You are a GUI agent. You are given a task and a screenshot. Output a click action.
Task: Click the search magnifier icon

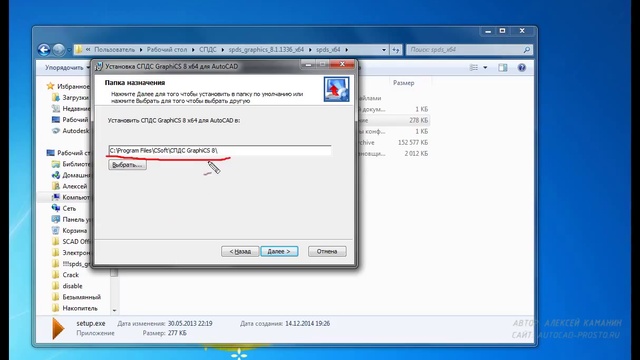(527, 50)
